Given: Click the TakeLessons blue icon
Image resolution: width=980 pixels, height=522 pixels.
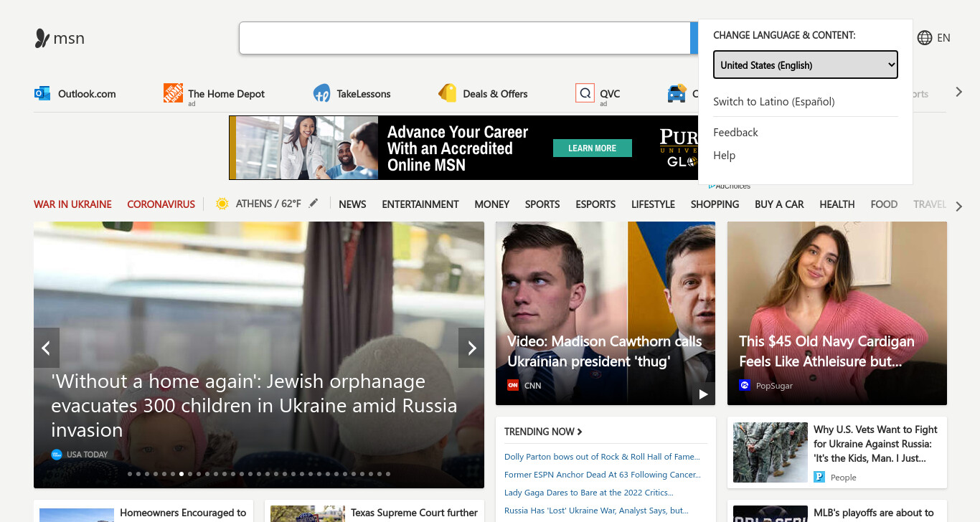Looking at the screenshot, I should tap(322, 93).
